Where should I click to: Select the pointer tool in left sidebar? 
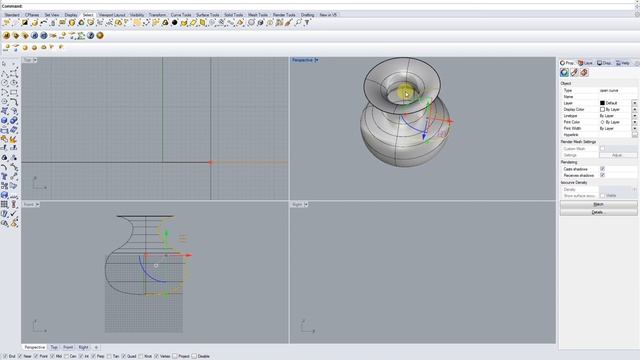coord(4,64)
